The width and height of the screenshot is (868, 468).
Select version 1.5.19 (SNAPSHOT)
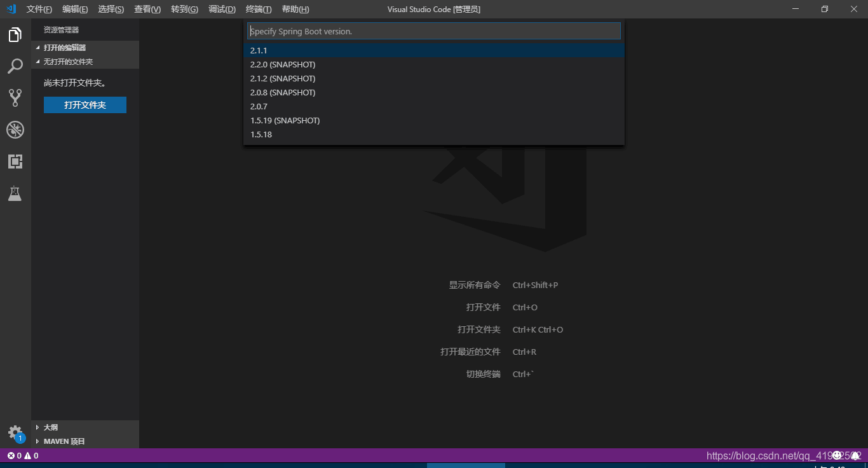[x=434, y=120]
